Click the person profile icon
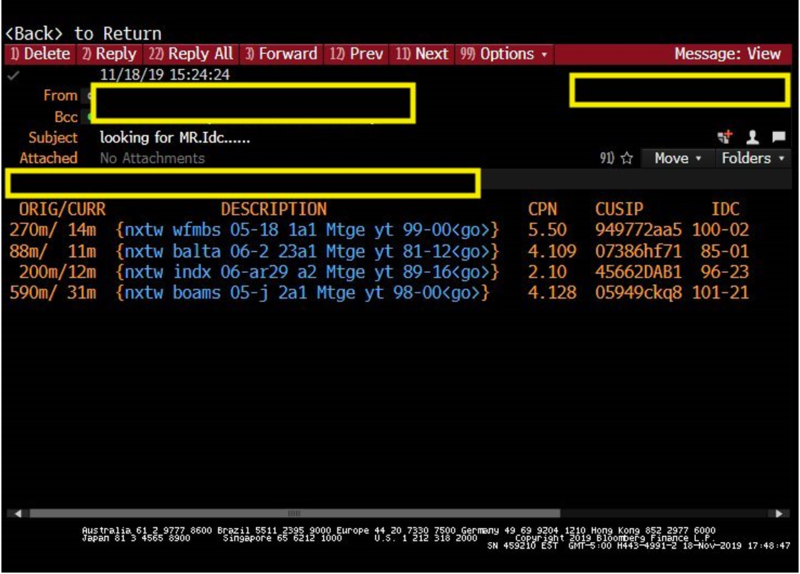The width and height of the screenshot is (800, 574). pos(752,137)
